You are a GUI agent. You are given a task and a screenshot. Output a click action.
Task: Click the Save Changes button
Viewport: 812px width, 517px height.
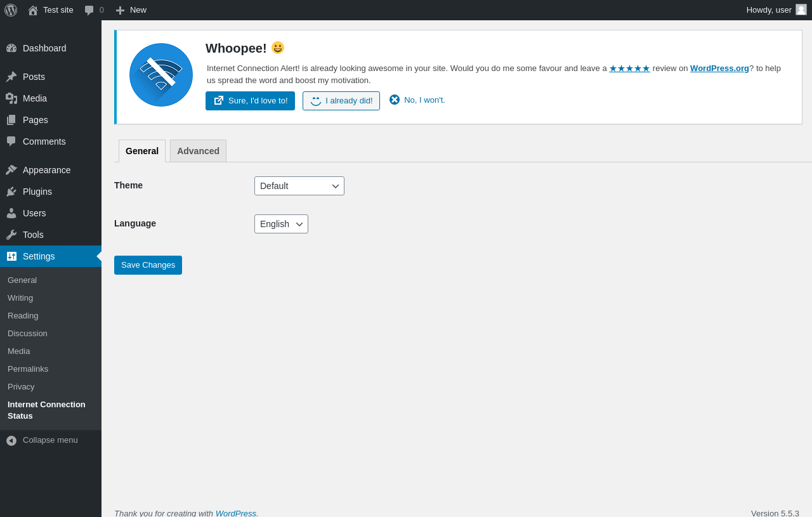pyautogui.click(x=148, y=265)
